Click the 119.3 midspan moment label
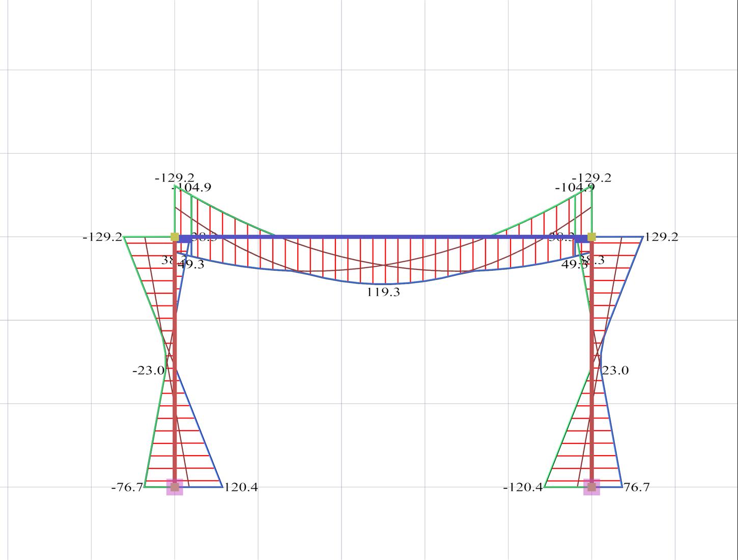 pyautogui.click(x=383, y=292)
